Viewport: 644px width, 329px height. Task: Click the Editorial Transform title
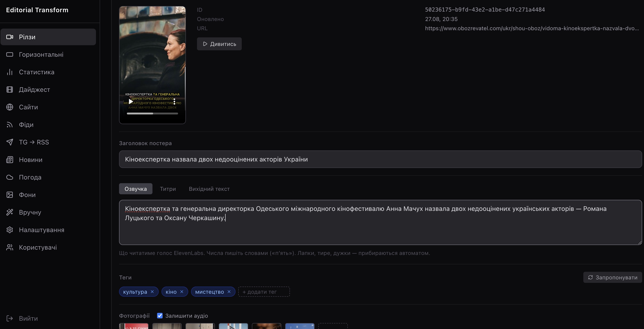(x=37, y=10)
